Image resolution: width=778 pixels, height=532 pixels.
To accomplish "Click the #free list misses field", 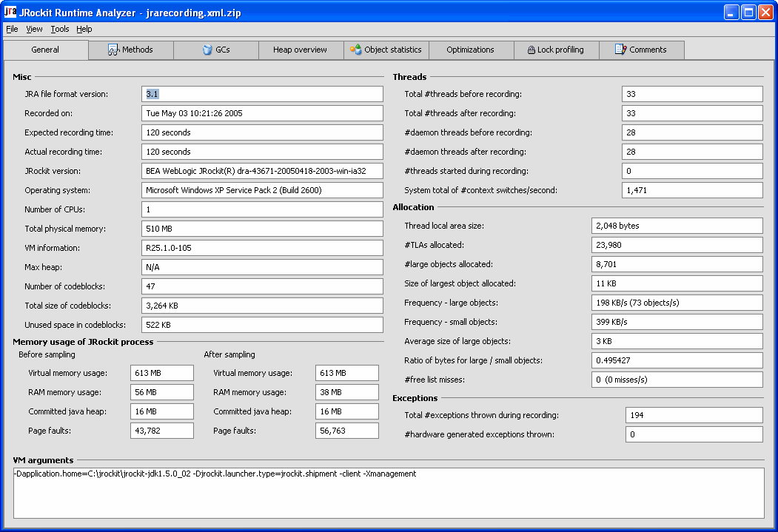I will pos(677,380).
